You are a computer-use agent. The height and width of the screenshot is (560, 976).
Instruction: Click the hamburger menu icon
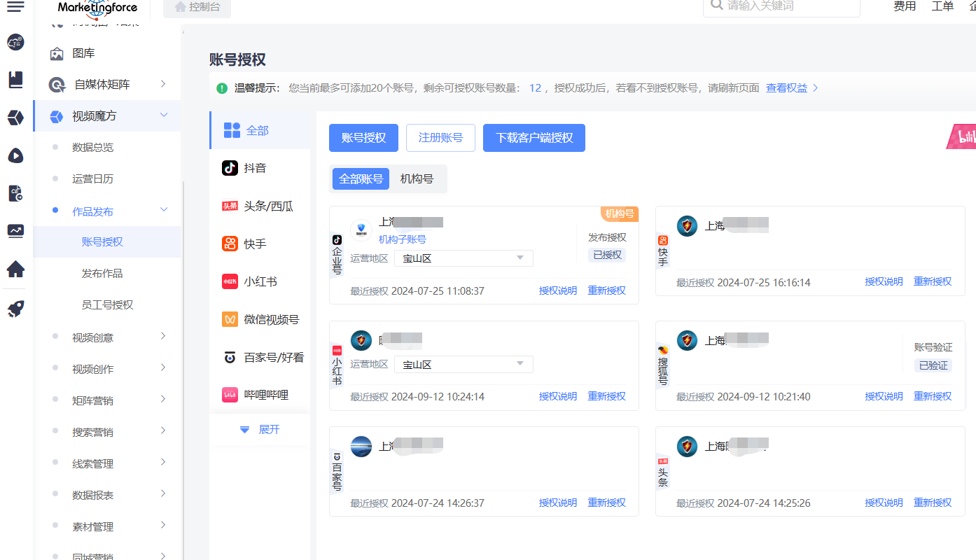[x=15, y=6]
